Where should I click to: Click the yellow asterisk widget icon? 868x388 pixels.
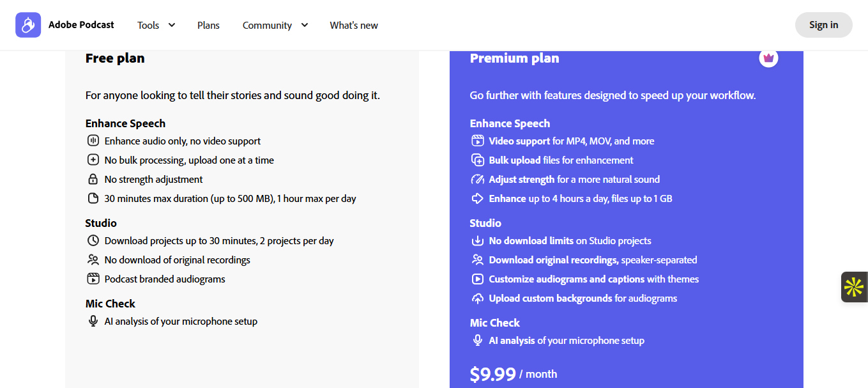pos(854,287)
